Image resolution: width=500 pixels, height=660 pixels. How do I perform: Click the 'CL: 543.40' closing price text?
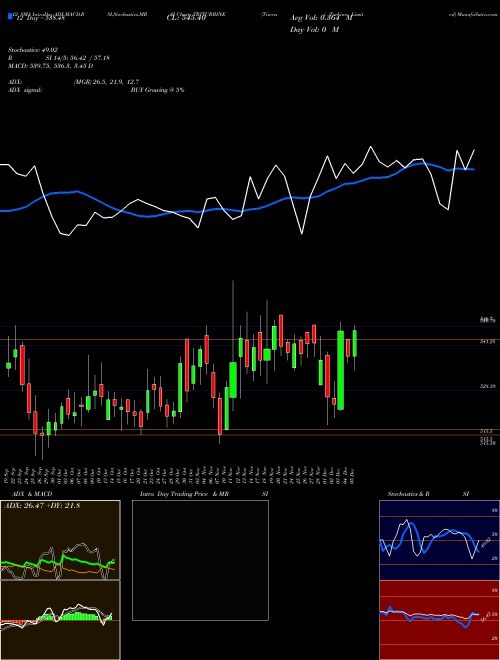184,18
